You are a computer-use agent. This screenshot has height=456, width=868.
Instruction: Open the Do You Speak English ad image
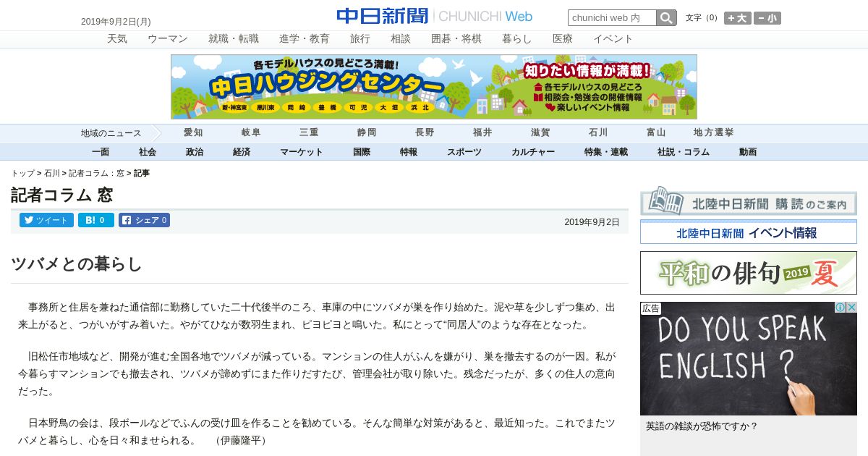749,359
